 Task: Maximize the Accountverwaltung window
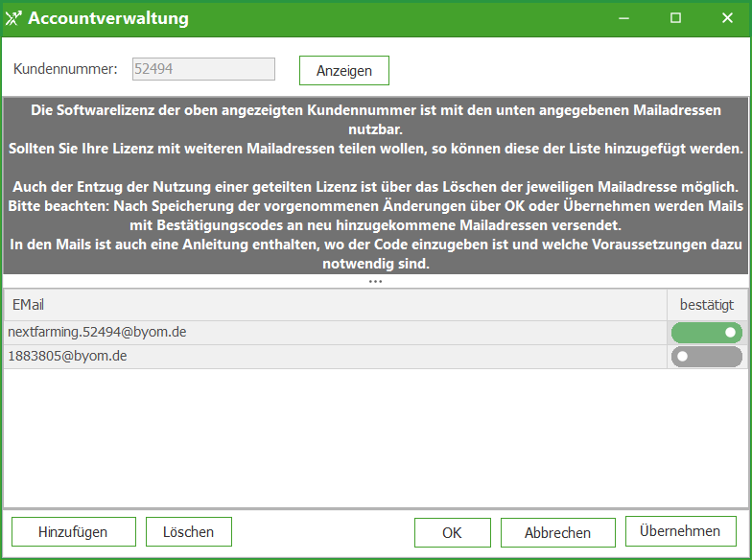675,18
